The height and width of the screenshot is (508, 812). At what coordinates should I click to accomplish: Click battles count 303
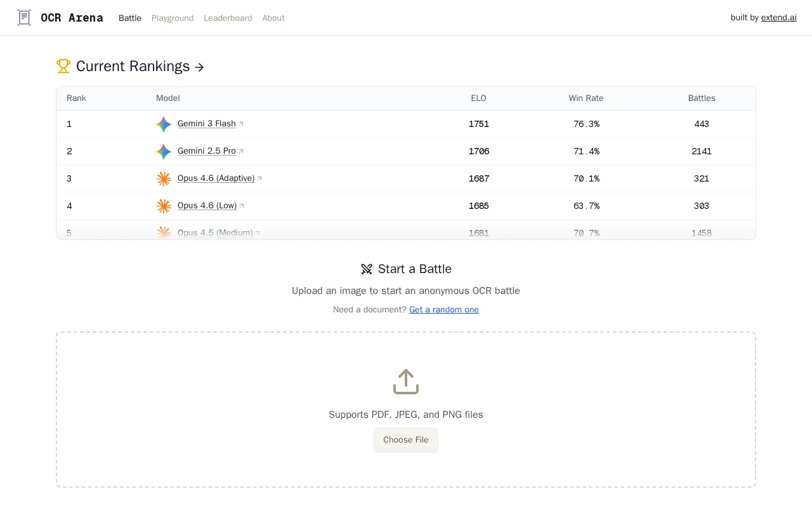pos(702,206)
